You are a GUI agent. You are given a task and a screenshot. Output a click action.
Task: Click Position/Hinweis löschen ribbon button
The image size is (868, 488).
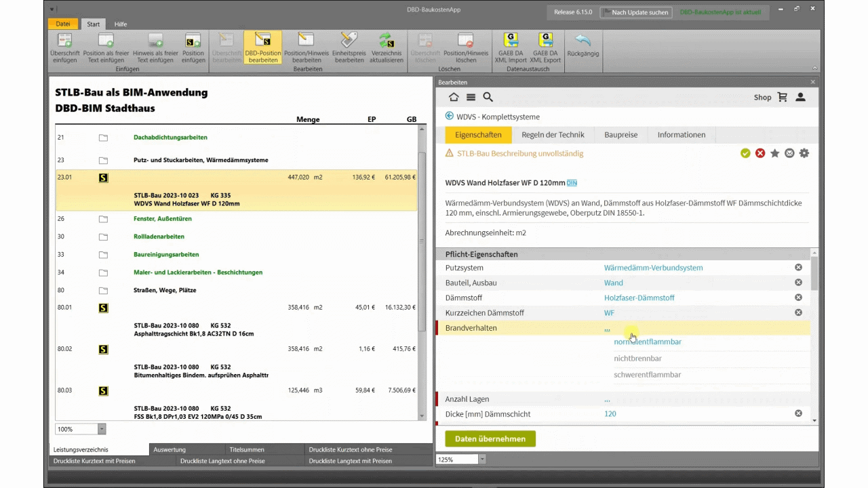click(466, 47)
